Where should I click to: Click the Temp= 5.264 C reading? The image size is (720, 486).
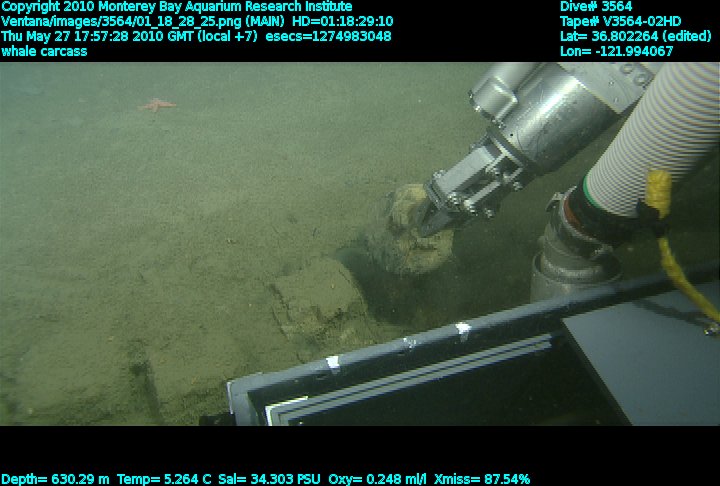(163, 479)
